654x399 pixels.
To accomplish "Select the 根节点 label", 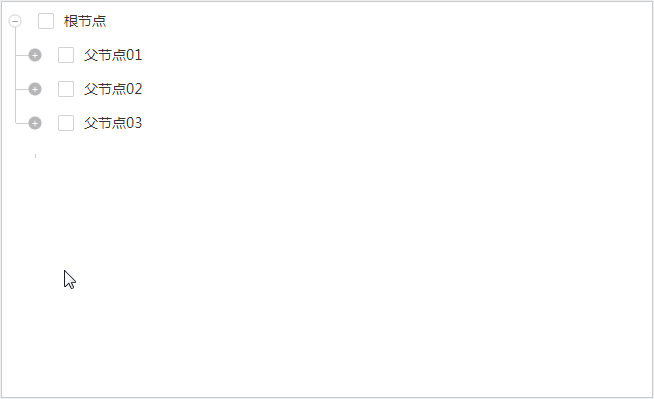I will coord(85,21).
